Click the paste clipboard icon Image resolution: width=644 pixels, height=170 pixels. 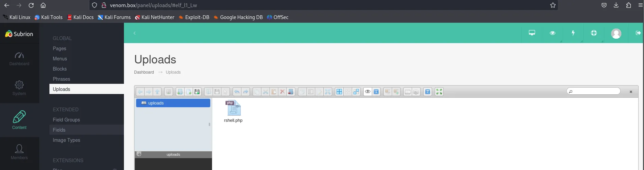pyautogui.click(x=274, y=92)
